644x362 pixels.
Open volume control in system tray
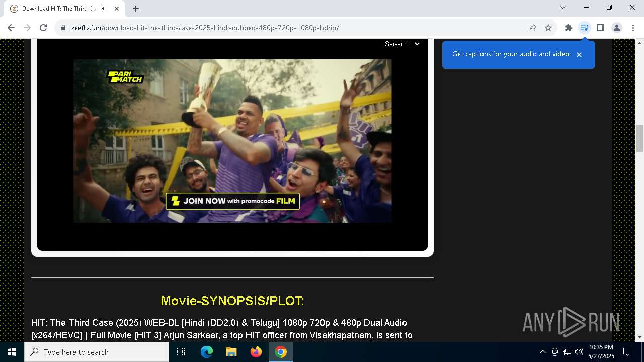click(579, 352)
